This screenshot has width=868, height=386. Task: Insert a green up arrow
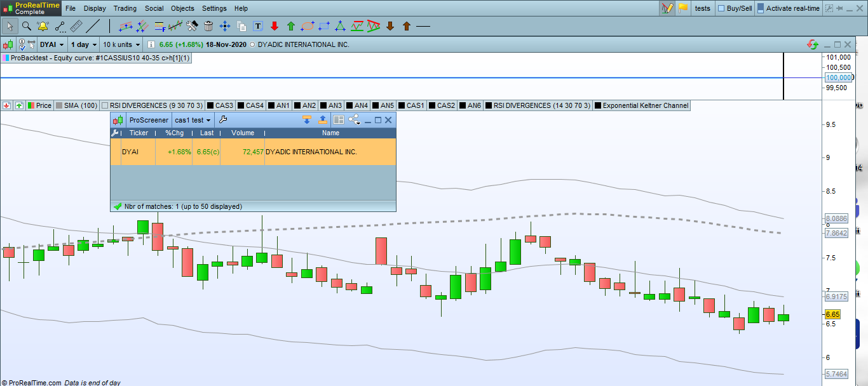click(291, 26)
